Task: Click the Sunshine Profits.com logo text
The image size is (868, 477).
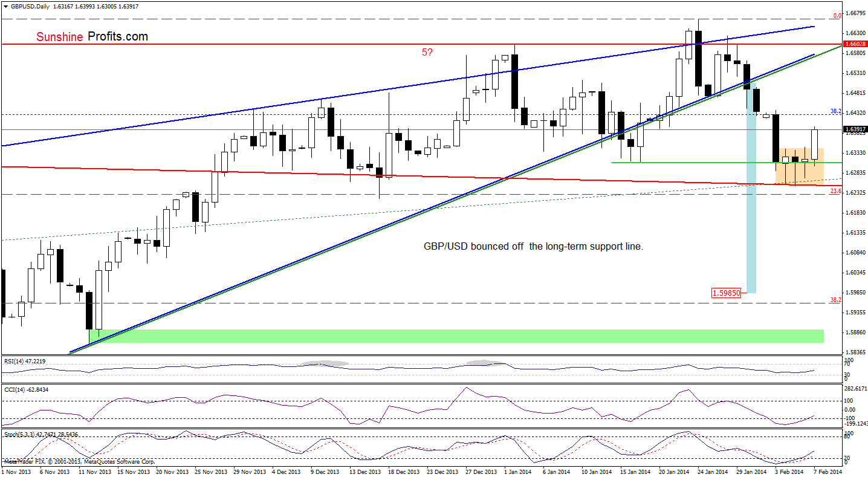Action: click(92, 37)
